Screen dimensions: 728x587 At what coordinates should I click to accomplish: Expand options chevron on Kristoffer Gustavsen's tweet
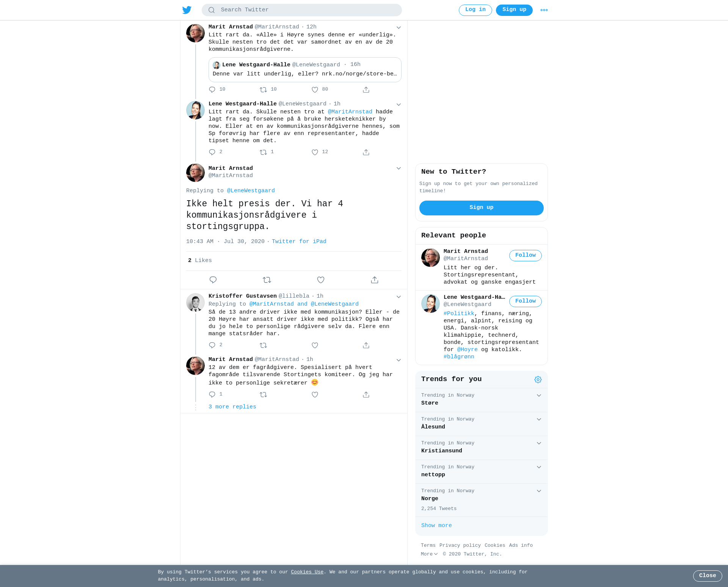[x=399, y=297]
